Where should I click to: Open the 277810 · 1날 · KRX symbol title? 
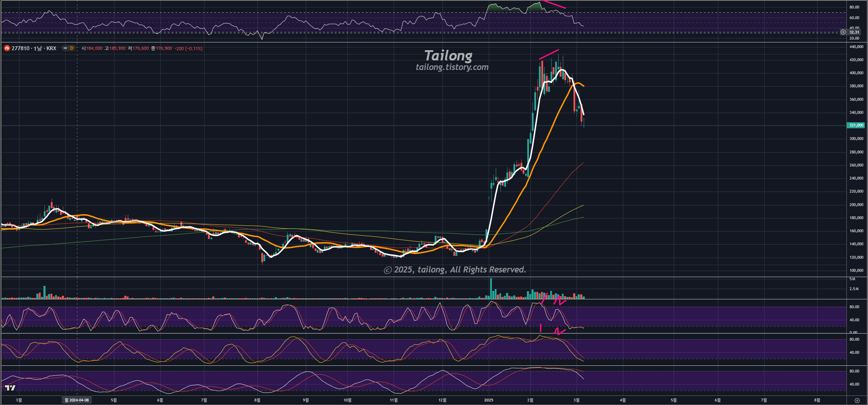[34, 48]
